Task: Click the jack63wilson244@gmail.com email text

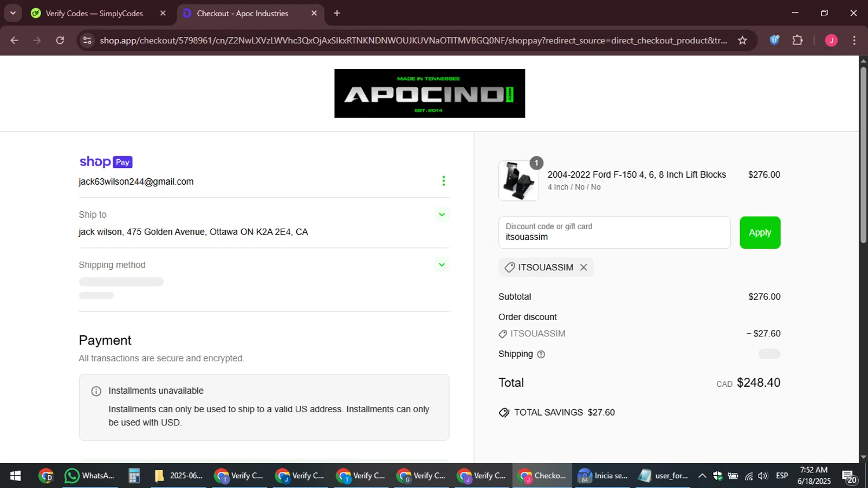Action: tap(136, 182)
